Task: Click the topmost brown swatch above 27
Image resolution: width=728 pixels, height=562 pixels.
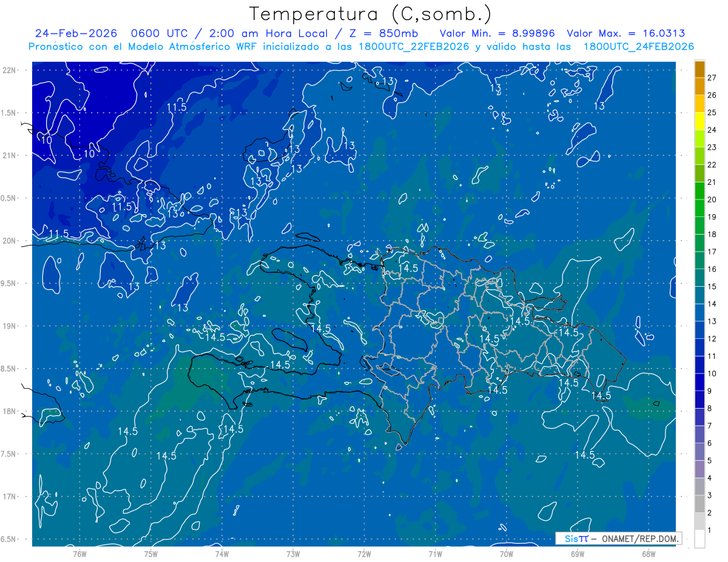Action: [699, 69]
